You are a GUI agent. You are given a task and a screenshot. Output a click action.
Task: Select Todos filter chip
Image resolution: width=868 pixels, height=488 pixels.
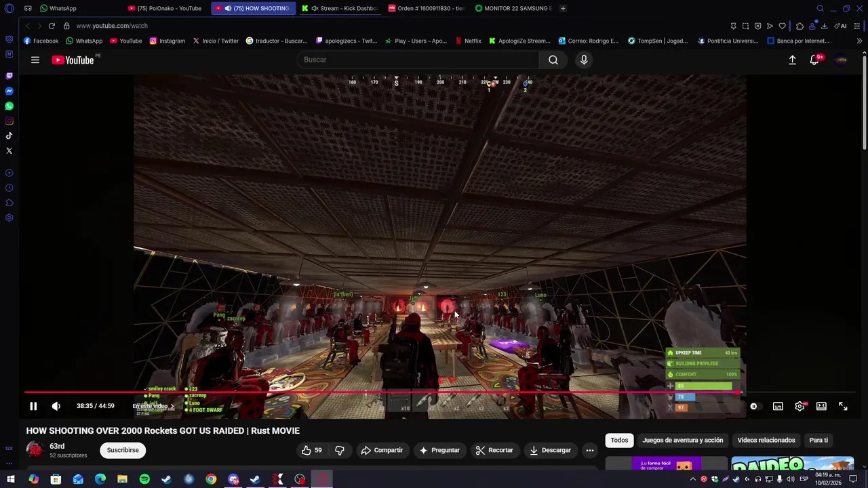point(619,440)
